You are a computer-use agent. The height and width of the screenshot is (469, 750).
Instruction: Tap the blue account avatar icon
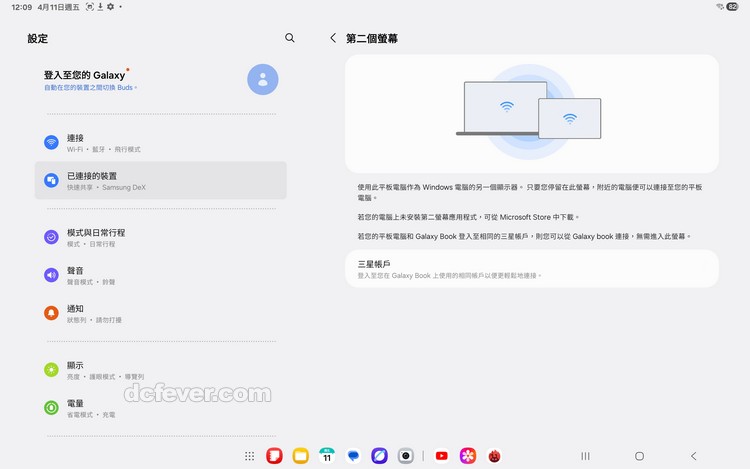(x=263, y=79)
